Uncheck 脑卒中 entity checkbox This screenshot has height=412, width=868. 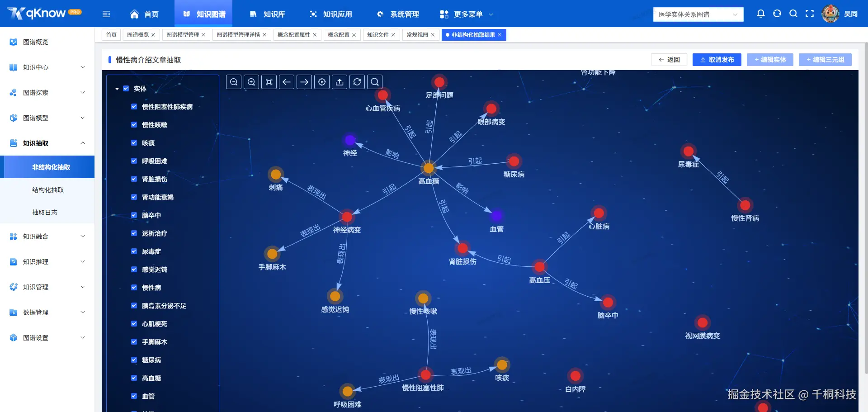click(134, 215)
